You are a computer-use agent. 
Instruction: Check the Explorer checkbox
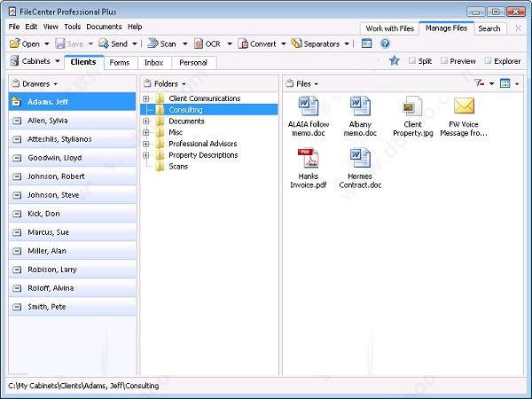[x=489, y=61]
